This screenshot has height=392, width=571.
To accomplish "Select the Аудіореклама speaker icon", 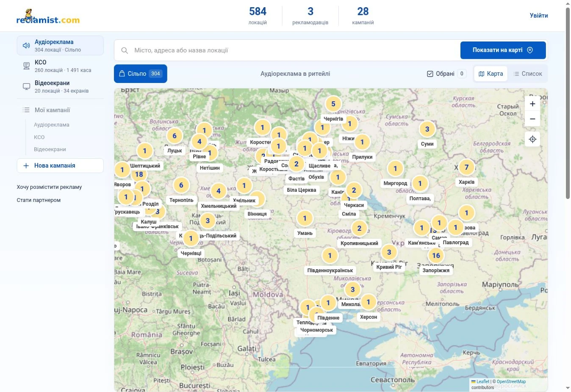I will [26, 45].
